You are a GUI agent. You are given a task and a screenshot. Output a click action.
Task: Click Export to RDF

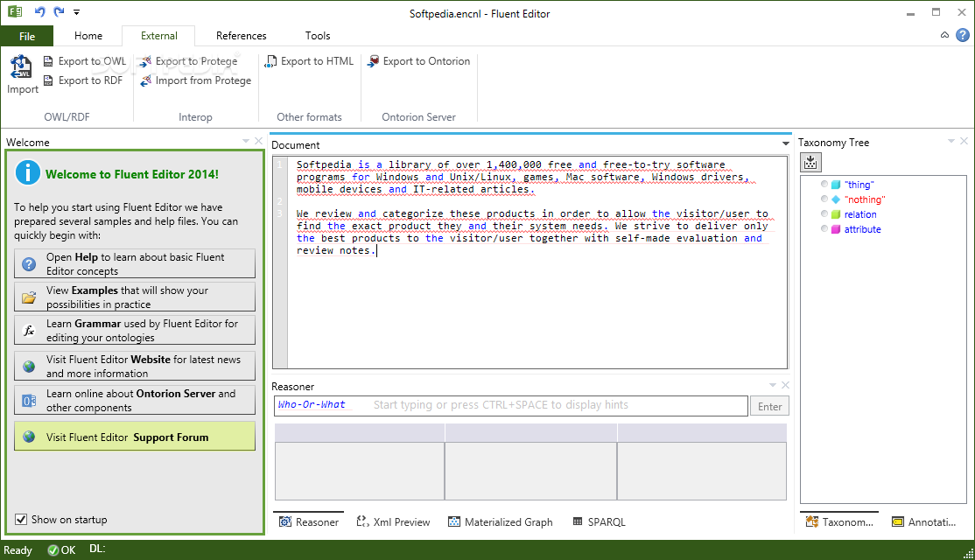pyautogui.click(x=82, y=80)
